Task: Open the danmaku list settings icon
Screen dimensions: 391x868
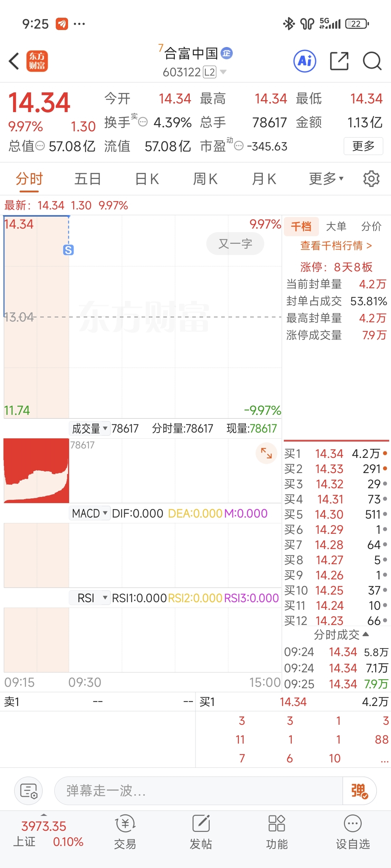Action: click(29, 791)
